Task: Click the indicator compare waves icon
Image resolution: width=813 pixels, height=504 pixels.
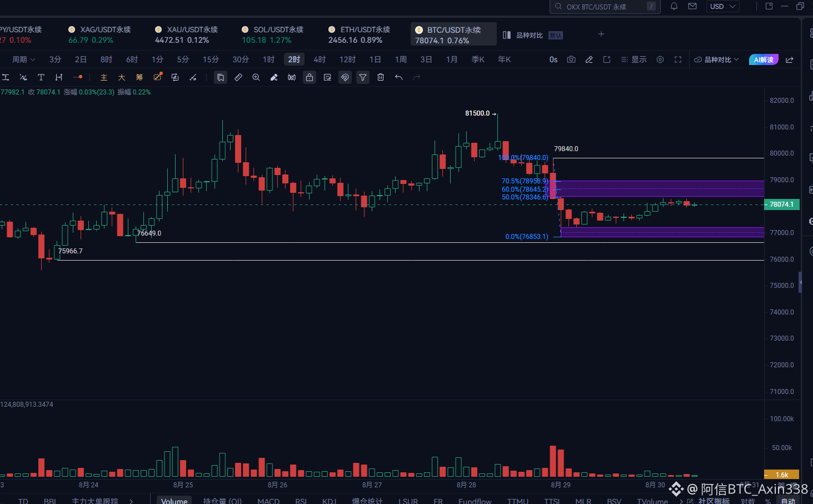Action: [x=292, y=77]
